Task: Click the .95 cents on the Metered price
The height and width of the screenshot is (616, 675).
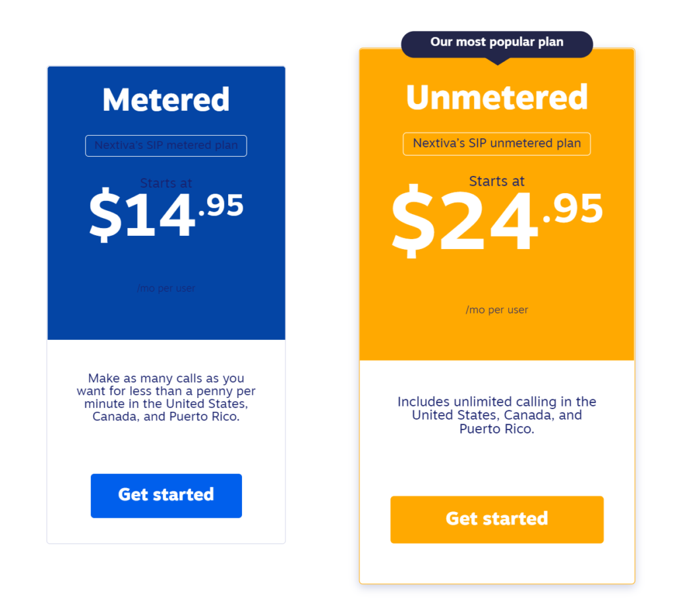Action: [x=221, y=205]
